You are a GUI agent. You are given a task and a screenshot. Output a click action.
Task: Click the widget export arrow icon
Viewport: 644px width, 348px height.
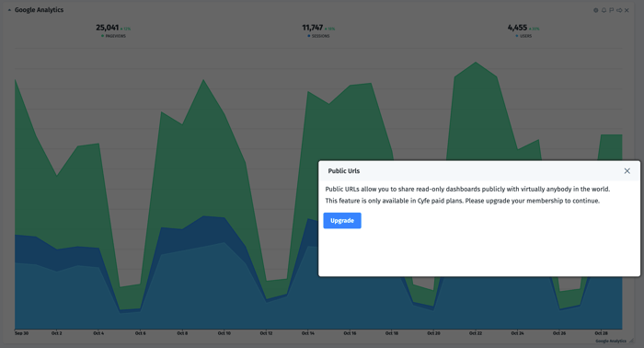click(619, 10)
